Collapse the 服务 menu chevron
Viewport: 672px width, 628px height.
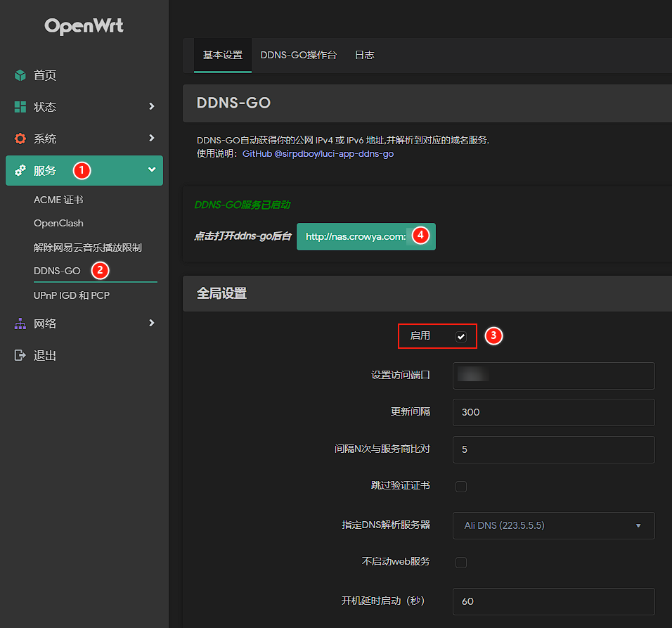pyautogui.click(x=152, y=169)
